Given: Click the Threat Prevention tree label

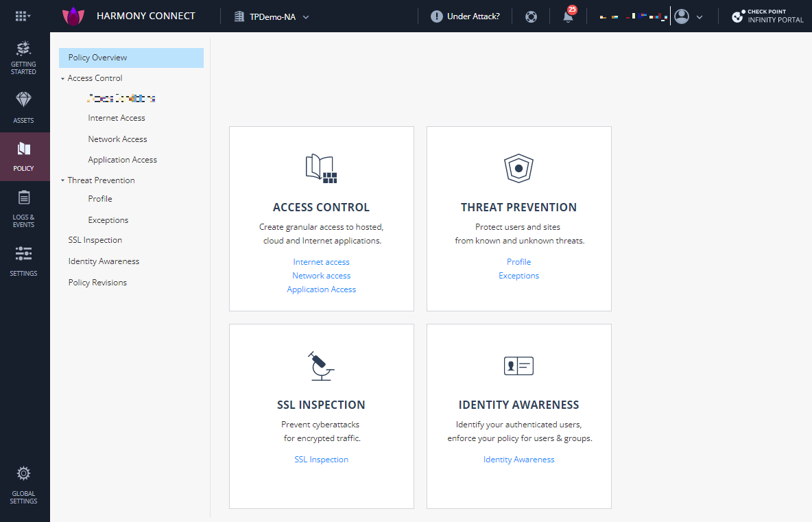Looking at the screenshot, I should 101,180.
